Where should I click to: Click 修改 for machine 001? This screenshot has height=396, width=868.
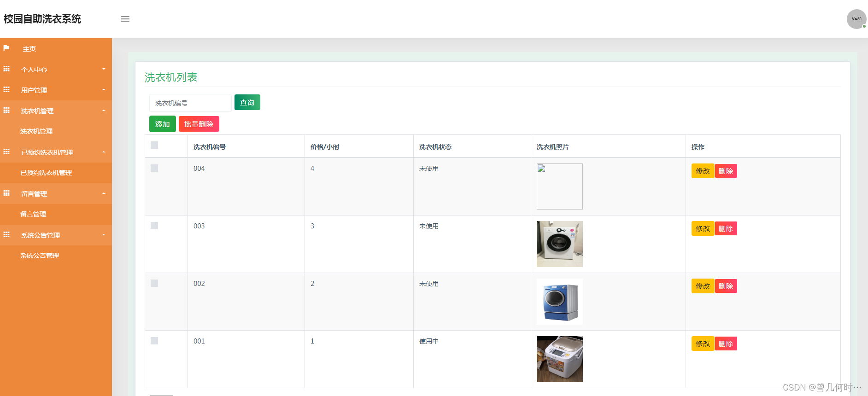(703, 344)
